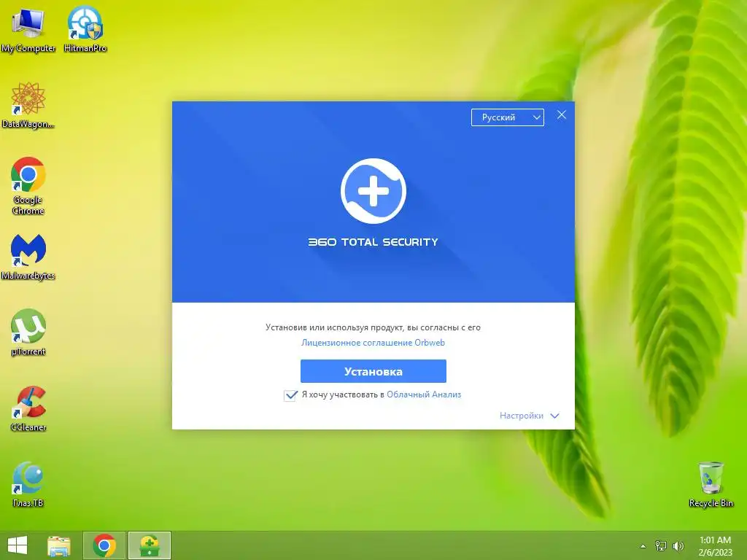The image size is (747, 560).
Task: Click the 360 Total Security logo
Action: [373, 191]
